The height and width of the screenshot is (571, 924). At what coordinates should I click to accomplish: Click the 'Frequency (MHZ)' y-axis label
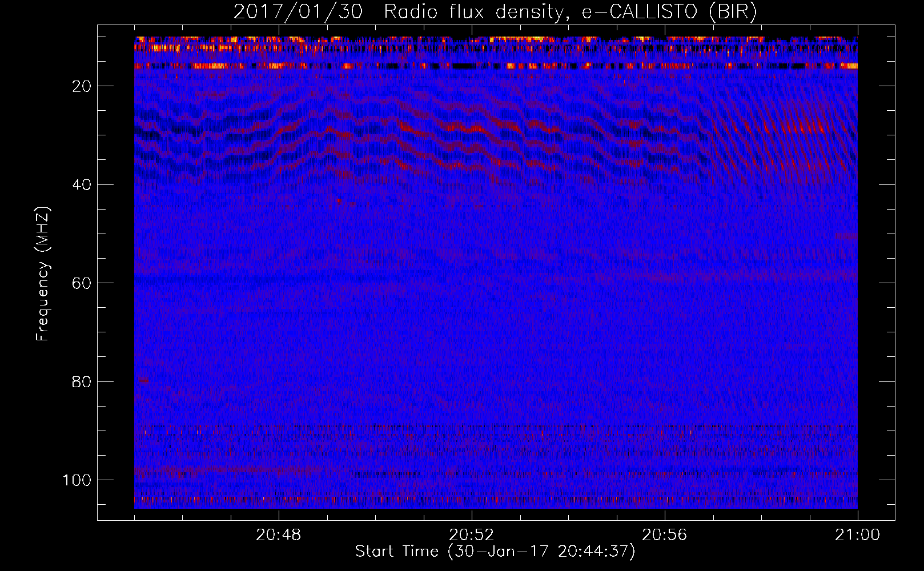43,274
